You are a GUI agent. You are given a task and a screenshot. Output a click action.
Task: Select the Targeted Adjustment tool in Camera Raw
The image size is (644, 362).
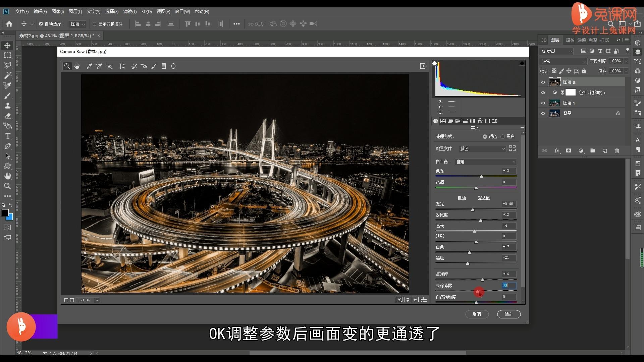pos(109,66)
